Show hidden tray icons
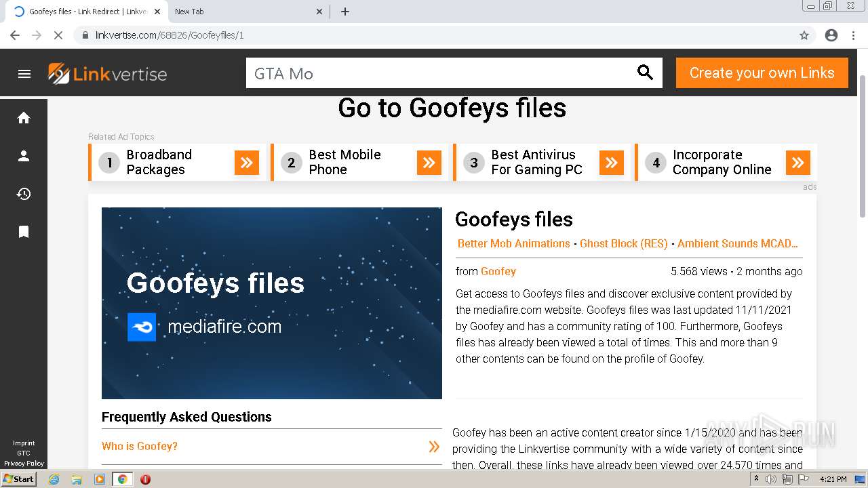This screenshot has width=868, height=488. click(x=756, y=479)
